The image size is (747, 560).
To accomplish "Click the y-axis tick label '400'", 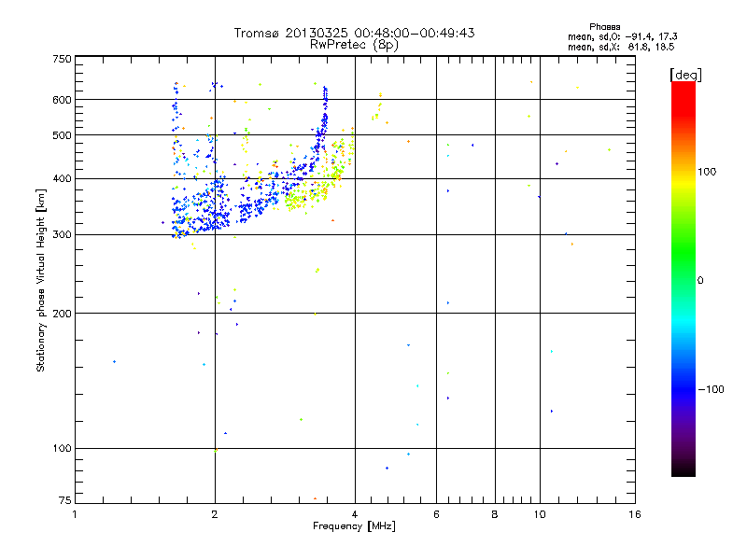I will tap(62, 178).
